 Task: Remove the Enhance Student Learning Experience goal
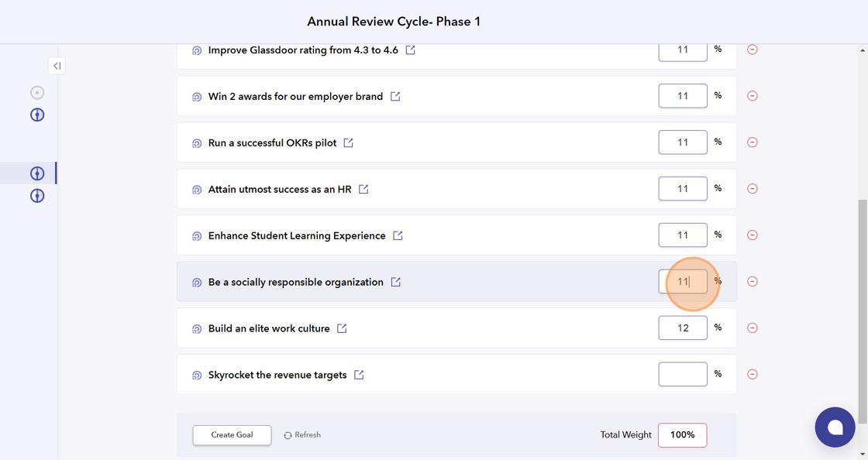(x=752, y=235)
